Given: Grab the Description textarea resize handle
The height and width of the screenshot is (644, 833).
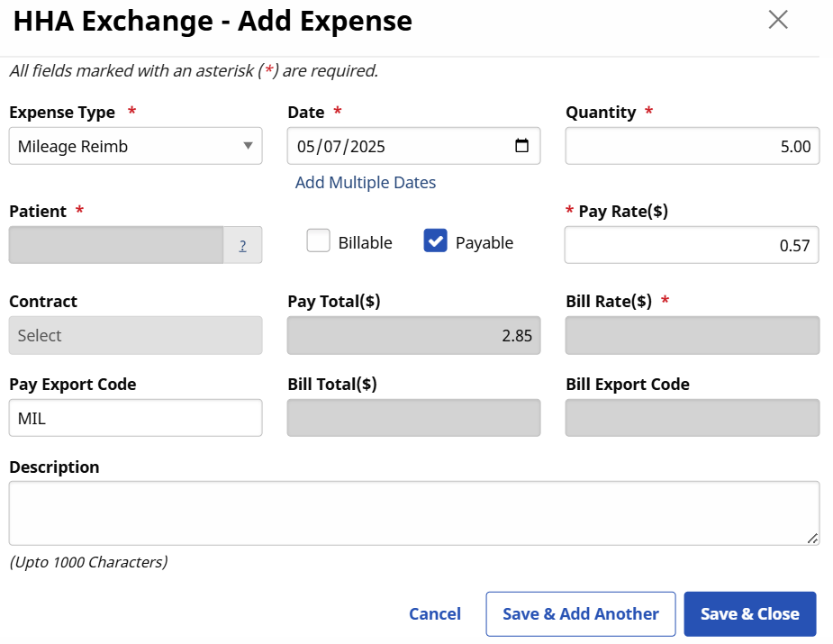Looking at the screenshot, I should [x=812, y=538].
